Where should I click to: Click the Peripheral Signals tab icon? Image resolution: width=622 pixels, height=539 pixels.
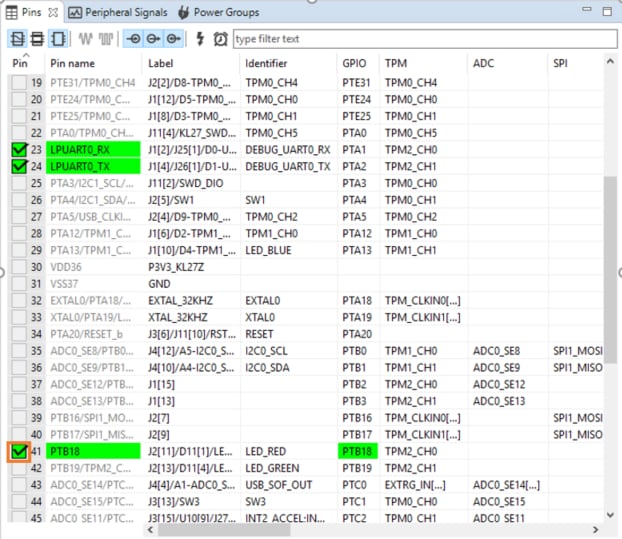tap(76, 12)
